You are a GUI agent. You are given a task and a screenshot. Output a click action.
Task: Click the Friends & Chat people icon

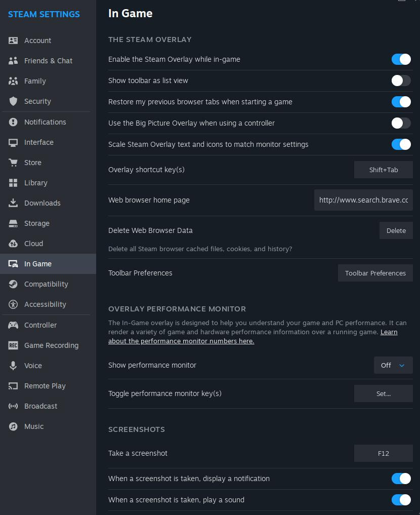click(13, 61)
